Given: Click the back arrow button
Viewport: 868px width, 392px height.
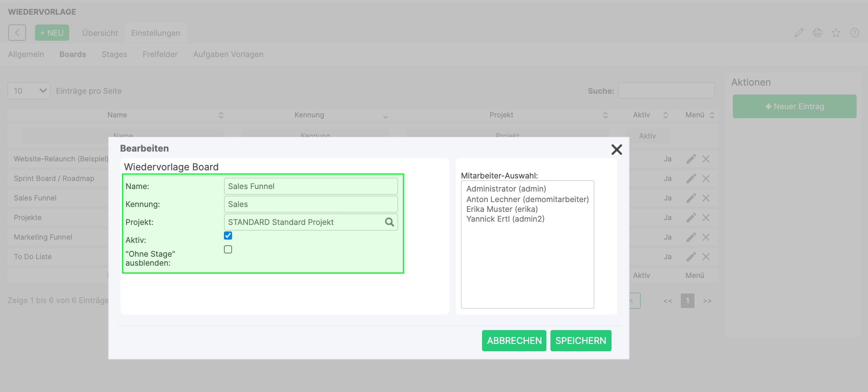Looking at the screenshot, I should click(17, 33).
